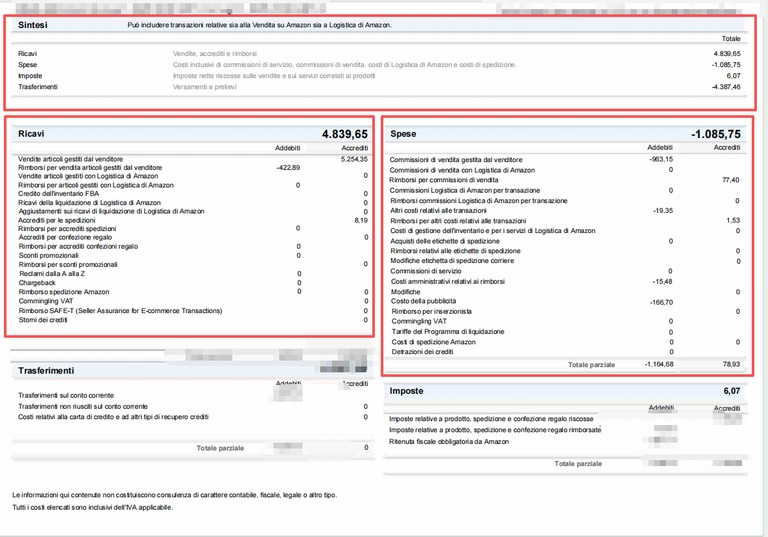Click the large -1.085,75 total in Spese header
The image size is (768, 537).
(x=716, y=134)
